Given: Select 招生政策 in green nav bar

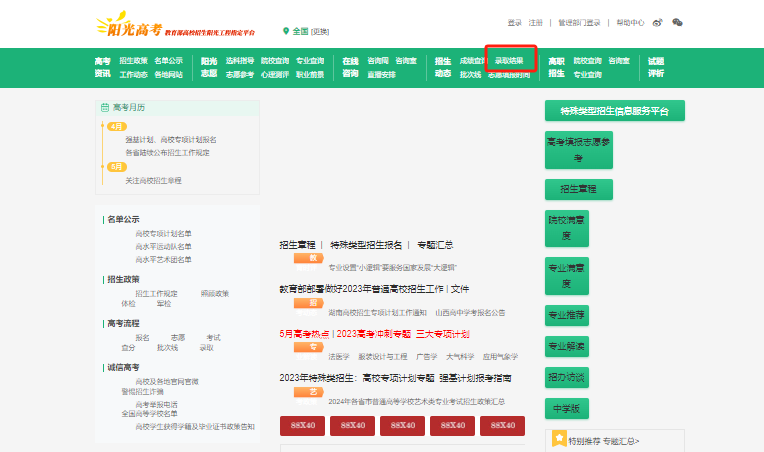Looking at the screenshot, I should click(134, 61).
